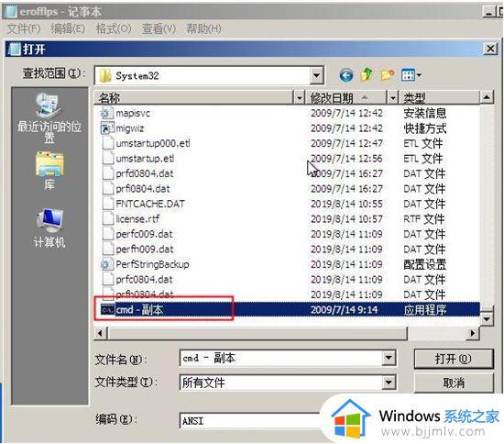Select the file name perfc009.dat
This screenshot has height=444, width=504.
(x=144, y=234)
